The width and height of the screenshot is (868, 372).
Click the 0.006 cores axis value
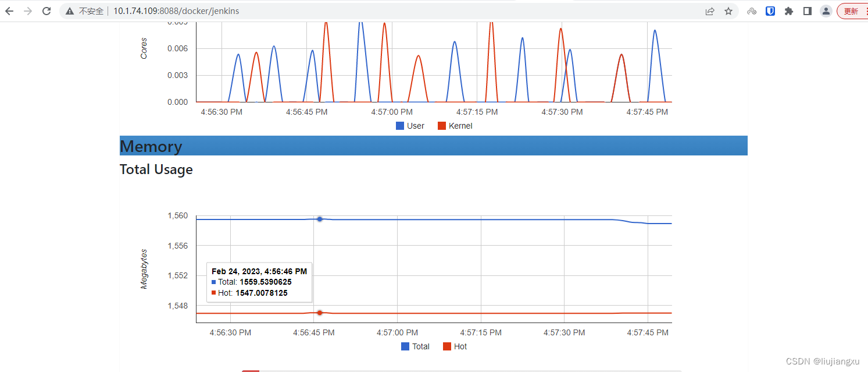[x=178, y=48]
